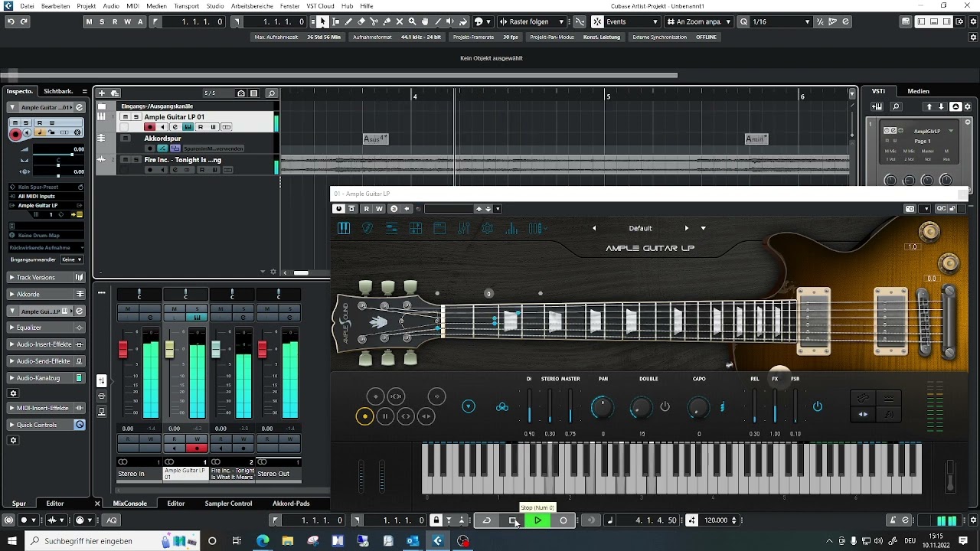Open track search magnifier in track list
This screenshot has width=980, height=551.
coord(271,93)
